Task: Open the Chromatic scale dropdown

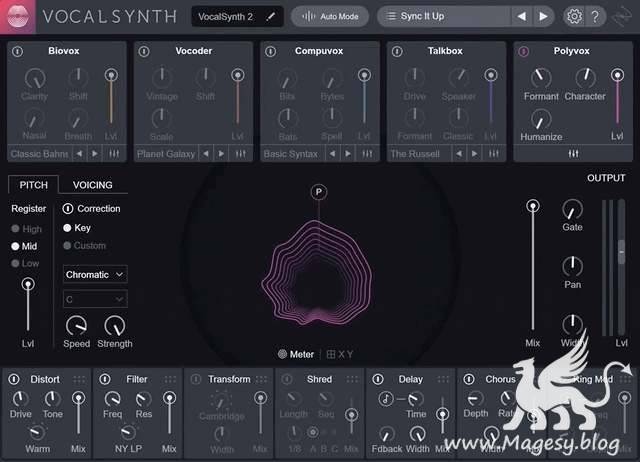Action: coord(95,275)
